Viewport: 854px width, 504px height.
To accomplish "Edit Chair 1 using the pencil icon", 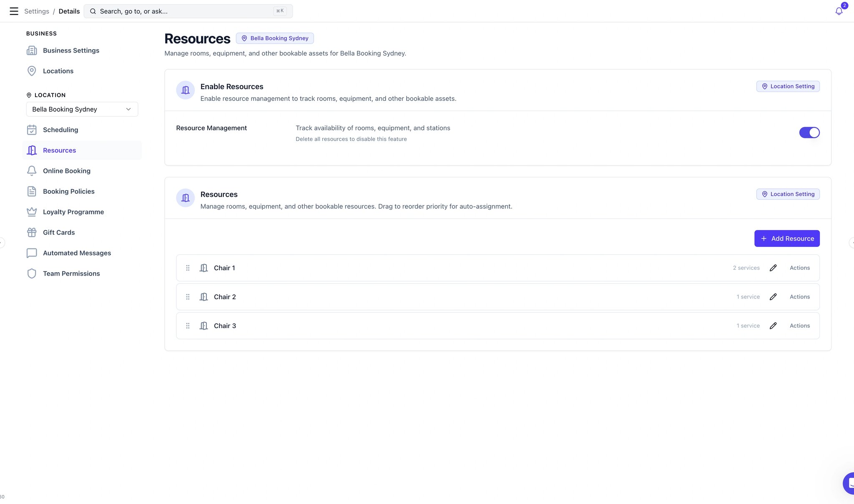I will pyautogui.click(x=773, y=268).
